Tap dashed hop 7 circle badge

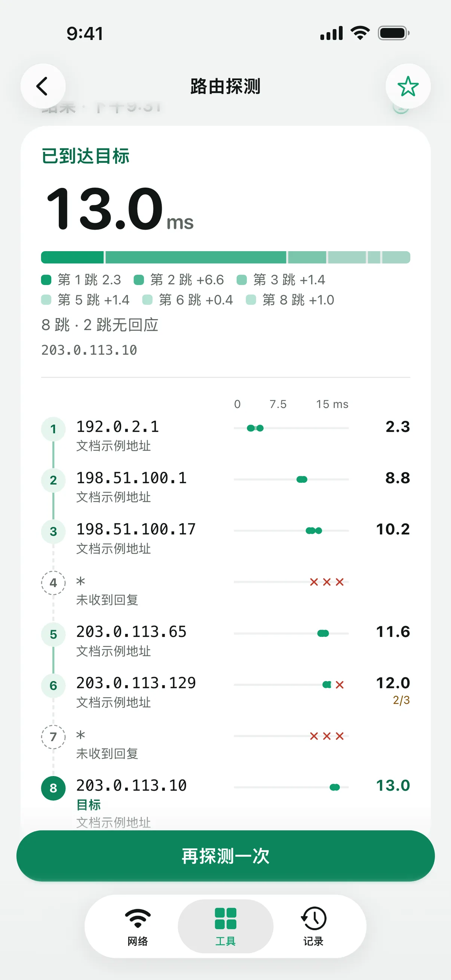point(53,737)
